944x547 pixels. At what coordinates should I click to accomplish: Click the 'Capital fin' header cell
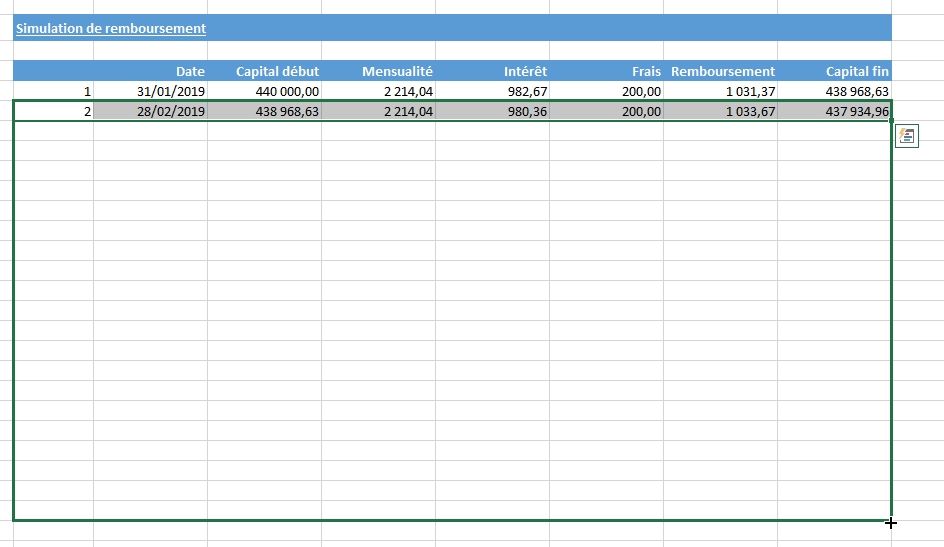pos(835,71)
